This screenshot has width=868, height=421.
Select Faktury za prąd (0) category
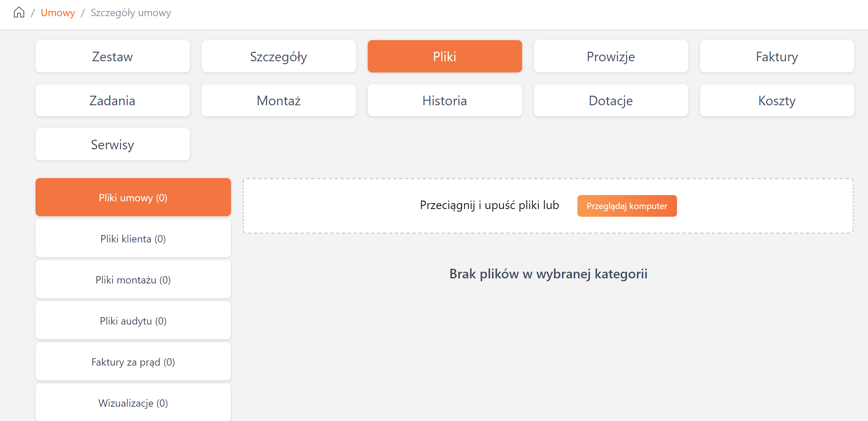(133, 362)
